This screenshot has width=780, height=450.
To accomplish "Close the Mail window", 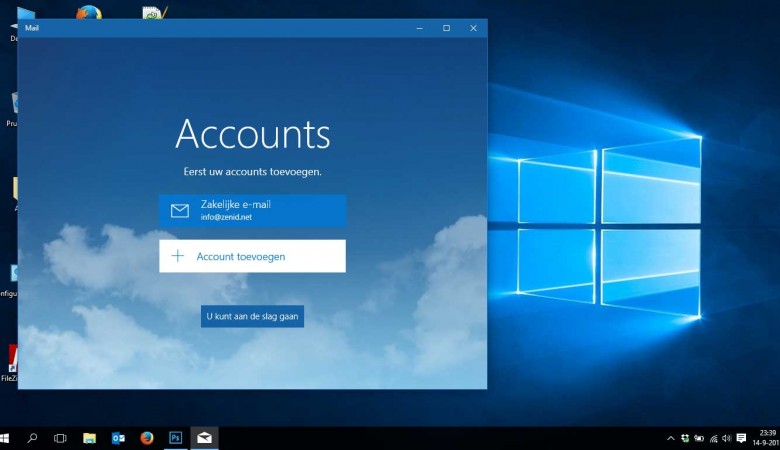I will tap(473, 28).
